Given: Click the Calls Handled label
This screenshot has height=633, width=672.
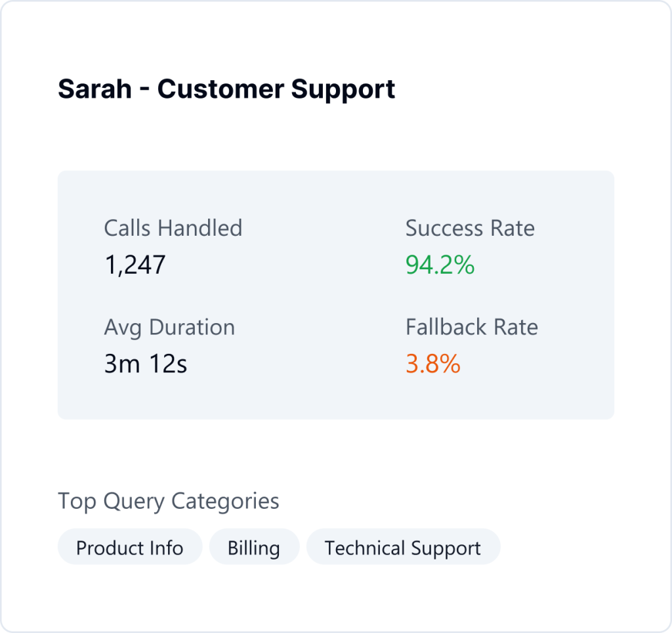Looking at the screenshot, I should point(173,228).
